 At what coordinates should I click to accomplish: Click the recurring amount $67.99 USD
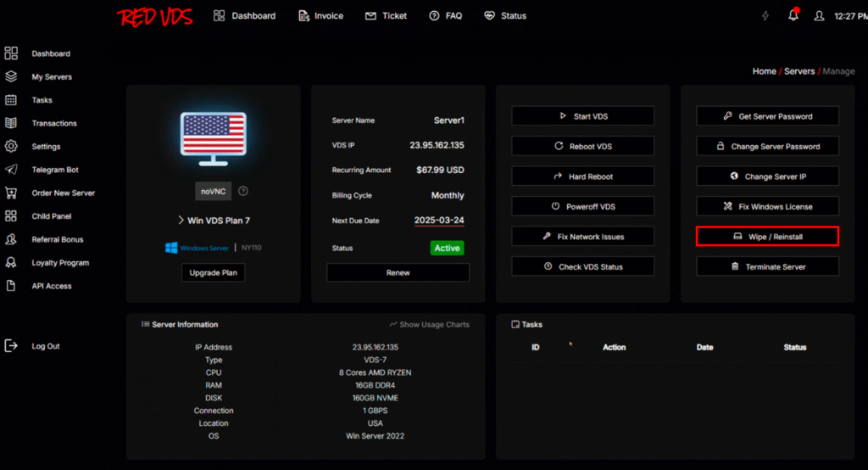click(x=440, y=171)
